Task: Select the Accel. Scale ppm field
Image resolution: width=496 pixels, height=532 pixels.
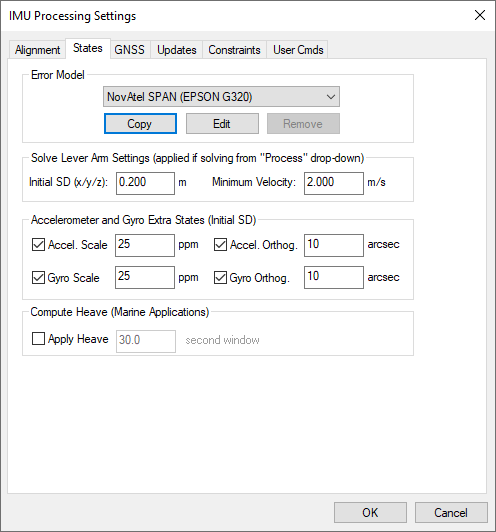Action: click(x=145, y=245)
